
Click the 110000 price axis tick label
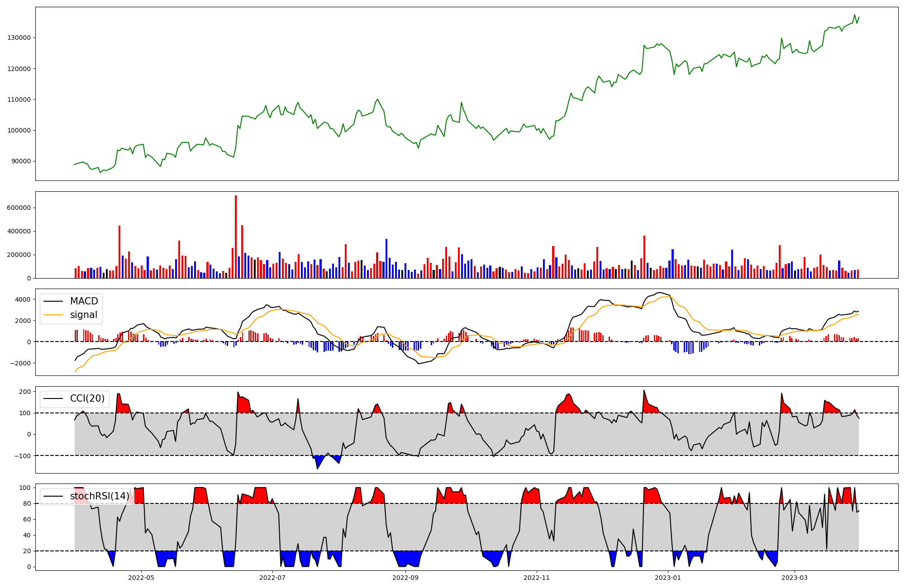19,100
